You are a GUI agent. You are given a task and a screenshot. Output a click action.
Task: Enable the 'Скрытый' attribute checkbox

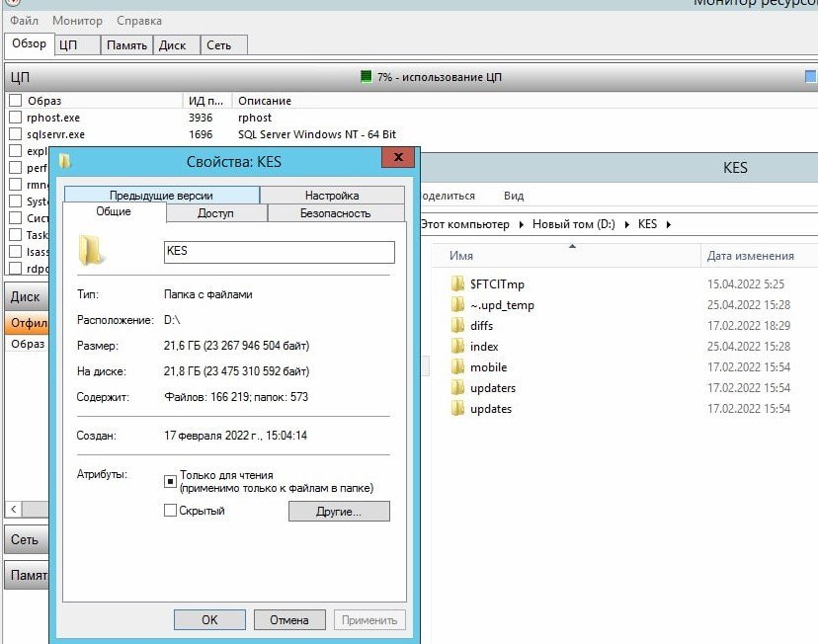point(171,511)
